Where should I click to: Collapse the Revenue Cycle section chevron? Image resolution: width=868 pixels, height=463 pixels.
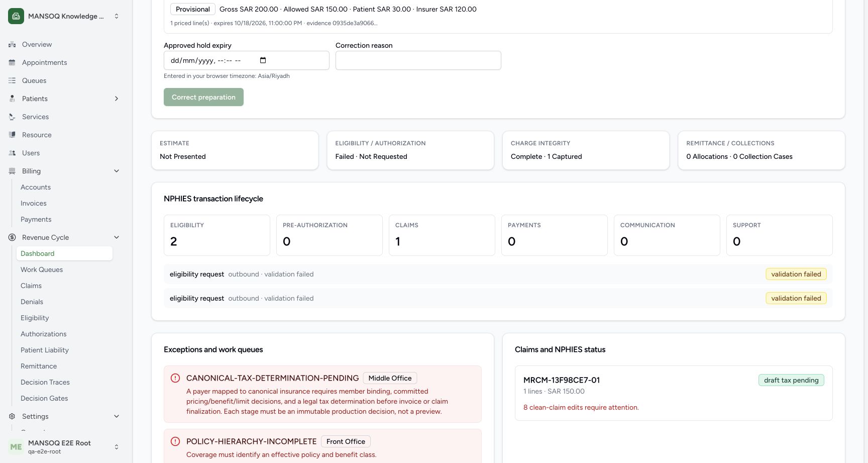117,237
